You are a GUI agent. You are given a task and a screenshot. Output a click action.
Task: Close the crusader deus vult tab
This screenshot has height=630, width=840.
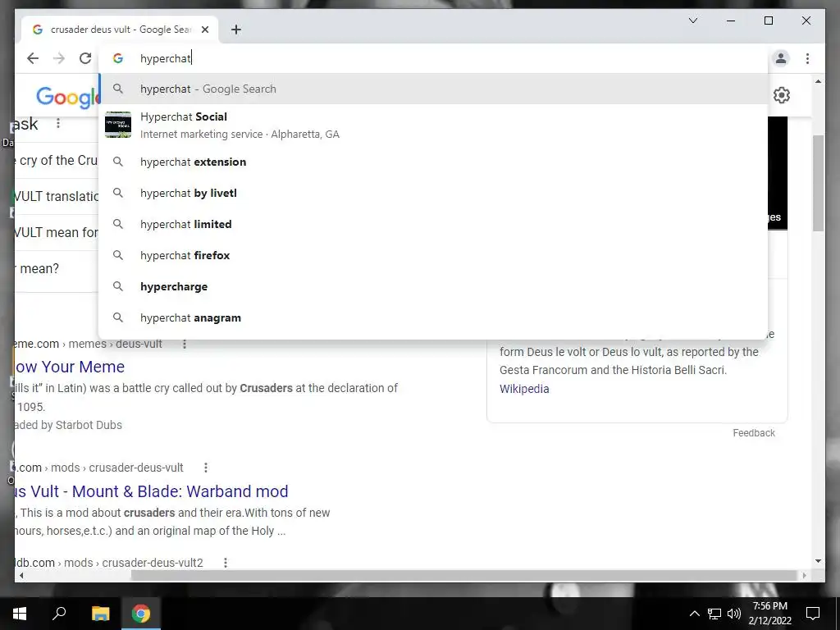click(x=204, y=30)
